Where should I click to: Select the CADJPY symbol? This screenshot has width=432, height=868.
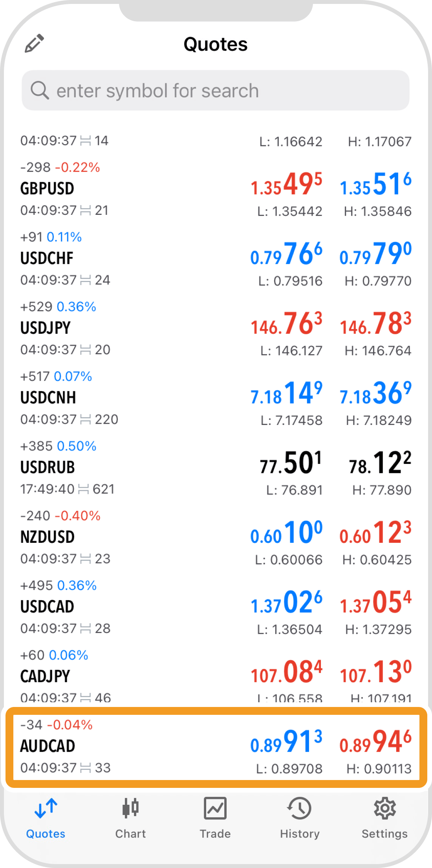click(45, 676)
